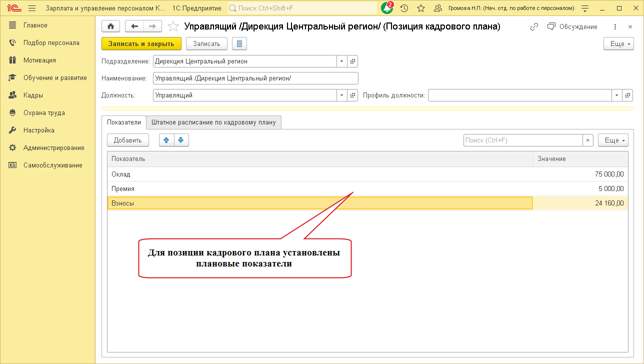Click the Подразделение input field
The height and width of the screenshot is (364, 644).
point(245,61)
